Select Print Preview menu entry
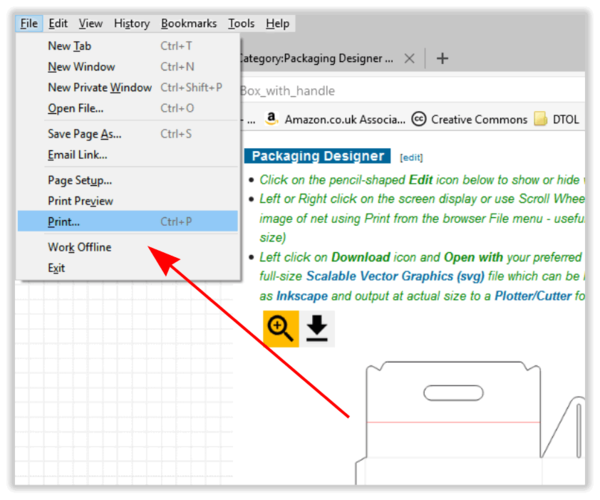 128,201
